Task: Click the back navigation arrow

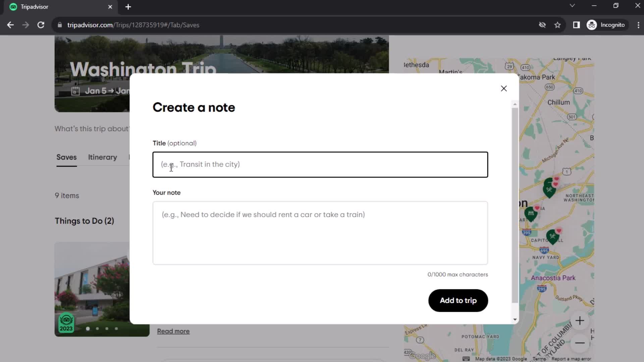Action: point(10,25)
